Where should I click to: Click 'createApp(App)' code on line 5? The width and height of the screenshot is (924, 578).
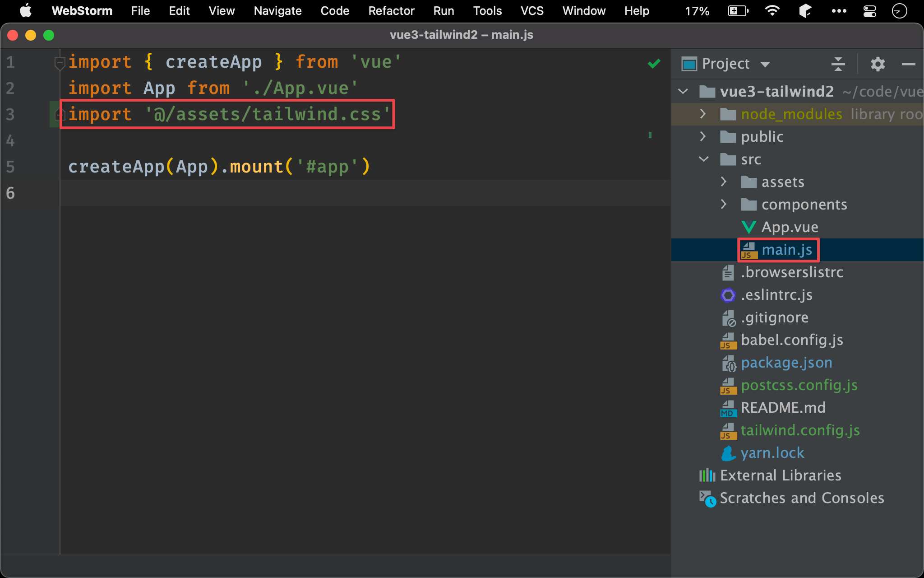tap(143, 167)
